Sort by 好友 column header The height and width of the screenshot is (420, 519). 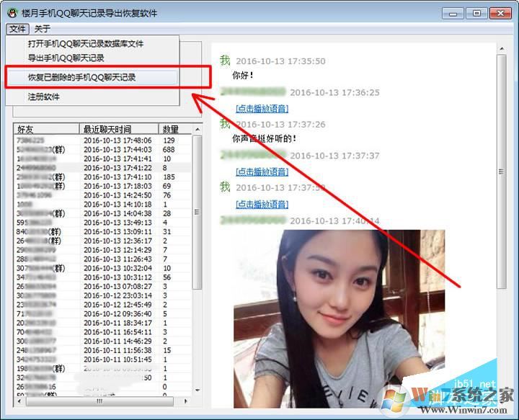(46, 129)
